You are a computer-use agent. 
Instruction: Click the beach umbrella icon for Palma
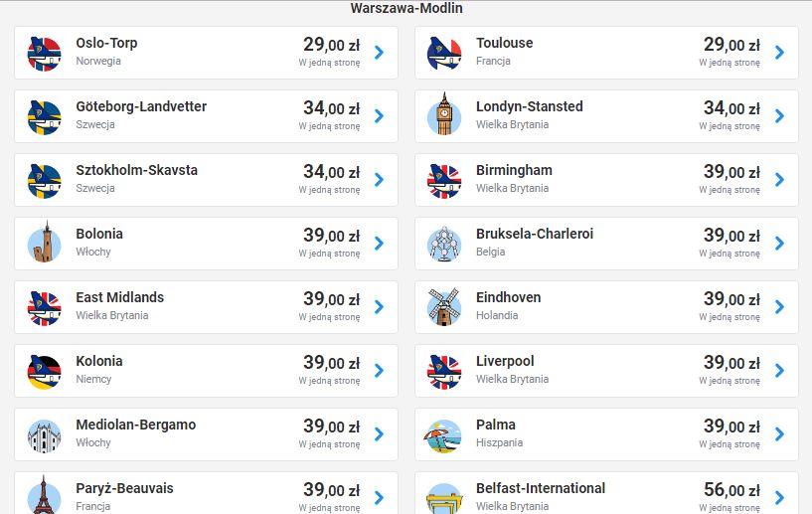pyautogui.click(x=444, y=434)
